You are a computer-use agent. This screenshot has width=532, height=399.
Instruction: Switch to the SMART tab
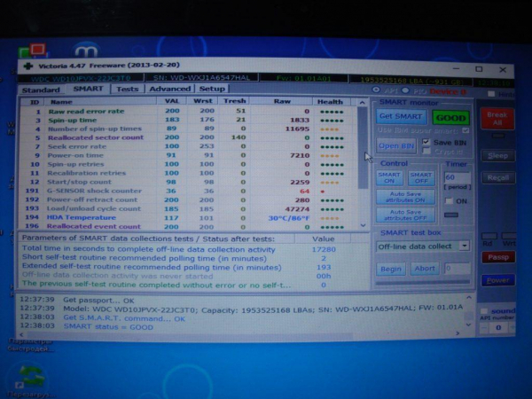pos(88,89)
